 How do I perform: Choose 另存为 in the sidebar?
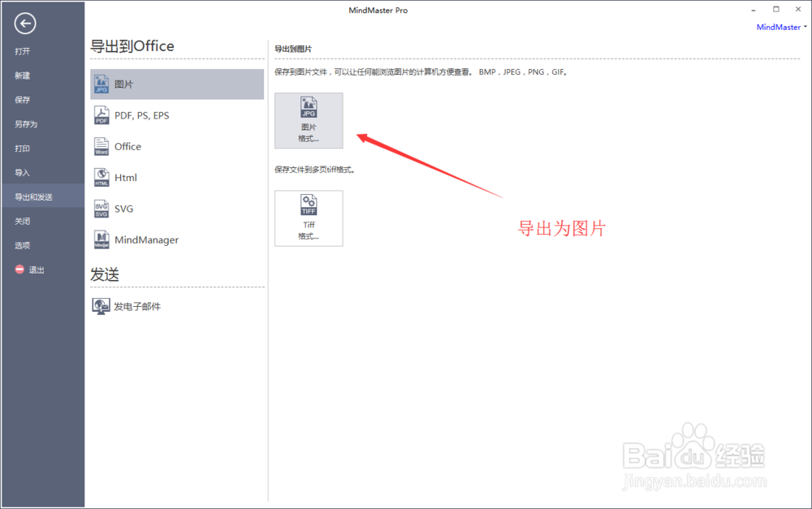(26, 124)
